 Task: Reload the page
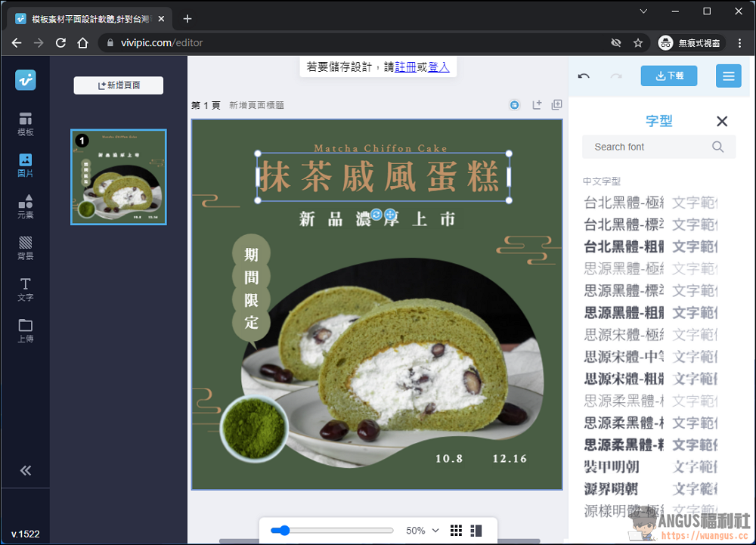click(60, 43)
